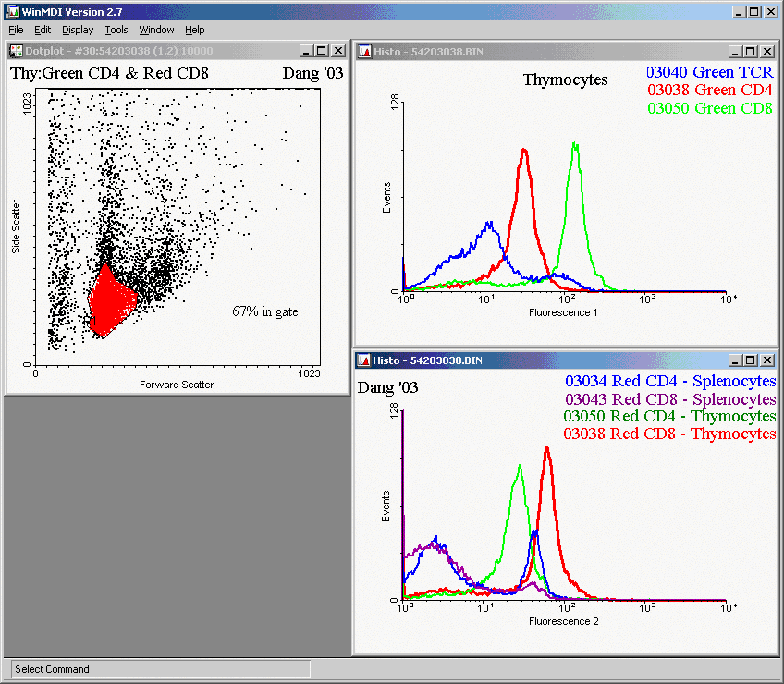Click the '03040 Green TCR' legend label
Viewport: 784px width, 684px height.
[x=710, y=72]
